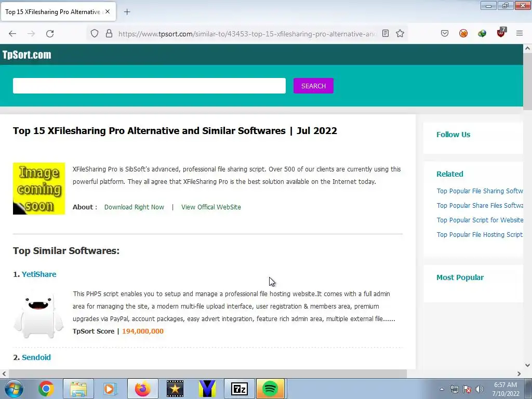Open the Windows Start menu
Image resolution: width=532 pixels, height=399 pixels.
(x=14, y=389)
